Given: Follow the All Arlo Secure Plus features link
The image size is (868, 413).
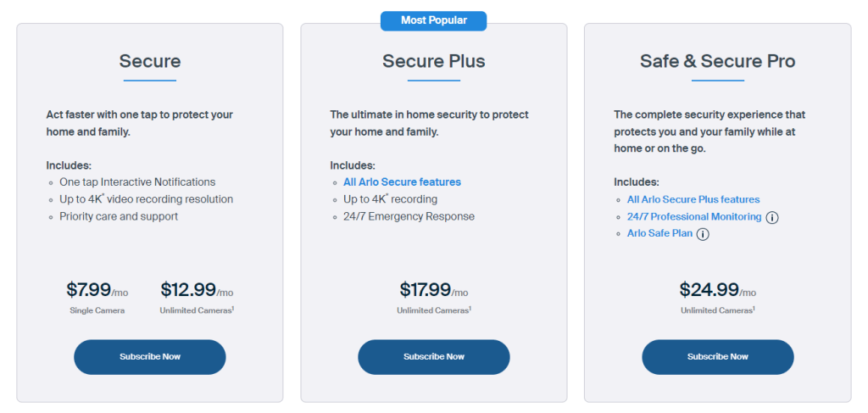Looking at the screenshot, I should [693, 200].
